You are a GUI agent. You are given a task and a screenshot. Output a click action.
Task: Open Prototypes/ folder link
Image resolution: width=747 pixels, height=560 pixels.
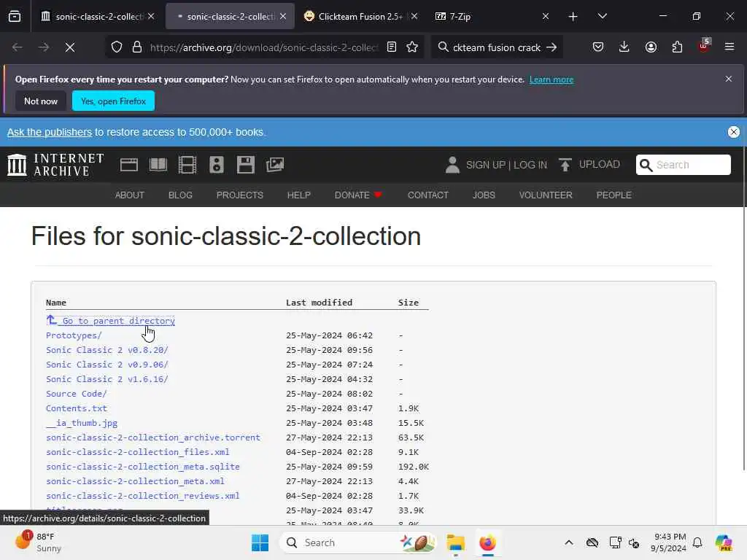74,335
